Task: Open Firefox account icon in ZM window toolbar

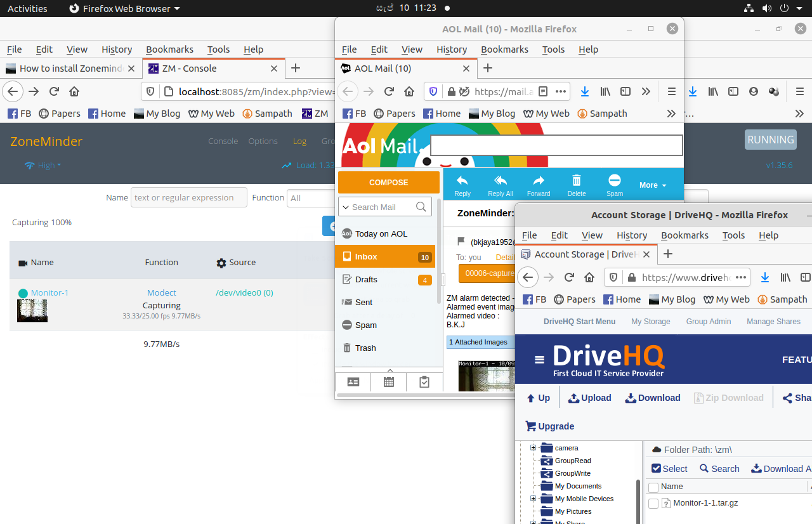Action: pyautogui.click(x=754, y=91)
